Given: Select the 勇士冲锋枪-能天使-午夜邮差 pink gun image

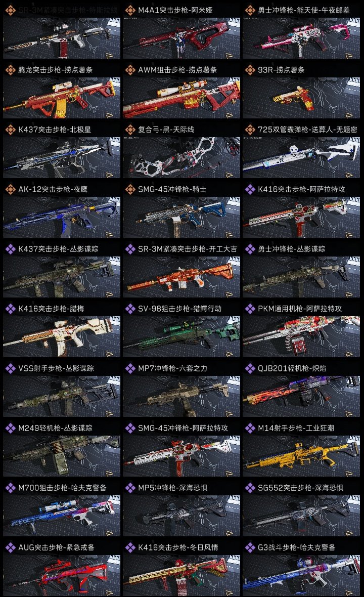Looking at the screenshot, I should [301, 38].
